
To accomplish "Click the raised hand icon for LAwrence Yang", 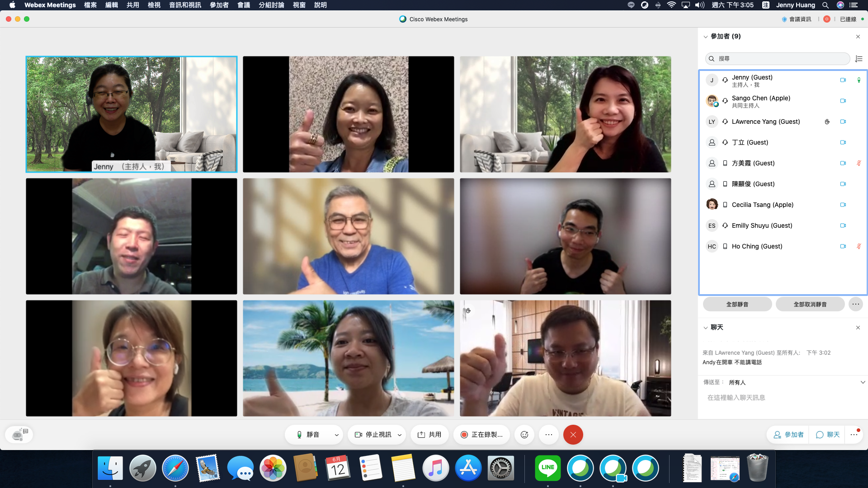I will pos(827,122).
